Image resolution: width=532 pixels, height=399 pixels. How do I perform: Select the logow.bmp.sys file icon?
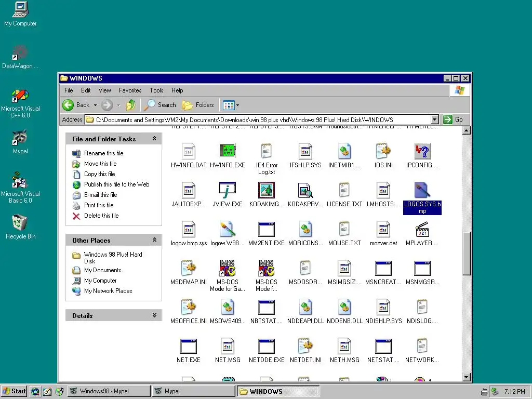[x=188, y=229]
